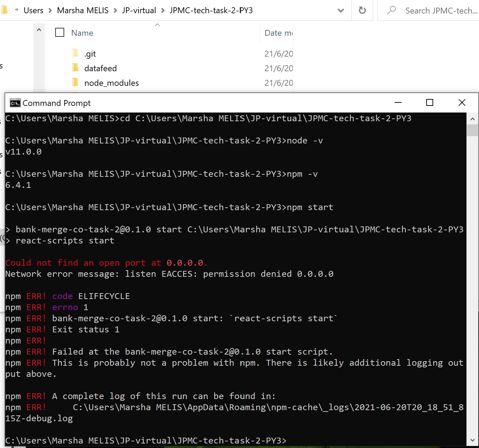This screenshot has height=448, width=479.
Task: Click the refresh icon beside the address bar
Action: click(362, 10)
